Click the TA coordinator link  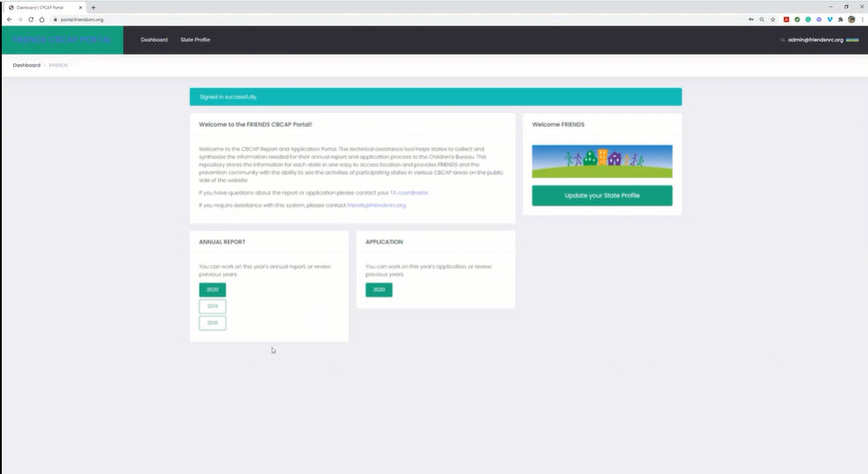409,193
